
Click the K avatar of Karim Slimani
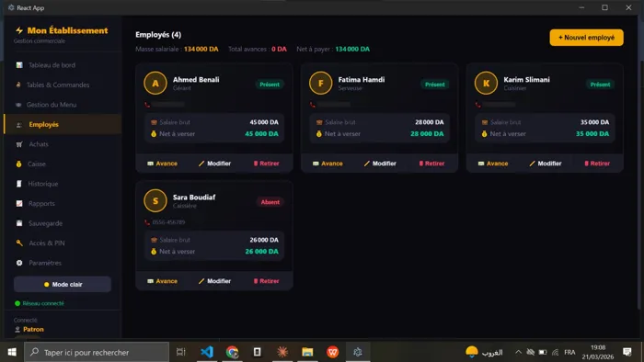[486, 84]
